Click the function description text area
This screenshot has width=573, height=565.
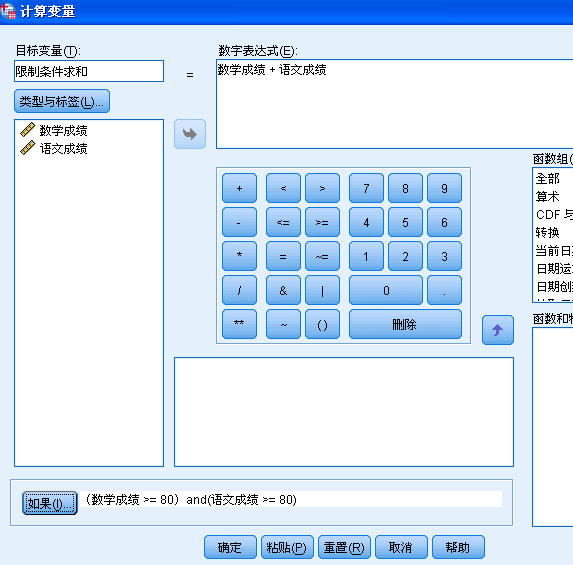(x=344, y=412)
